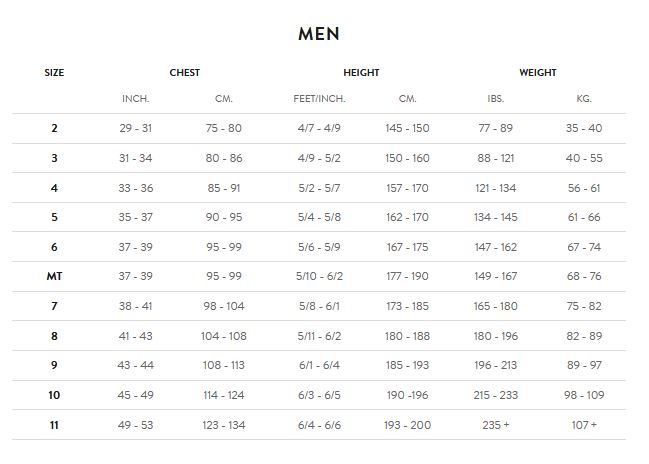Screen dimensions: 649x464
Task: Click the FEET/INCH. height subheader
Action: (x=319, y=99)
